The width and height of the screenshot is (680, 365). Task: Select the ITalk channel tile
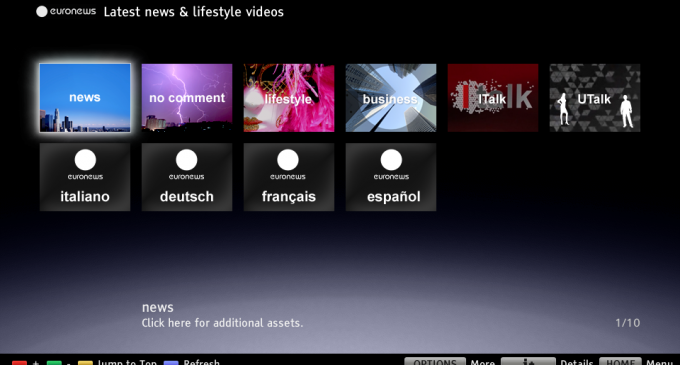493,98
